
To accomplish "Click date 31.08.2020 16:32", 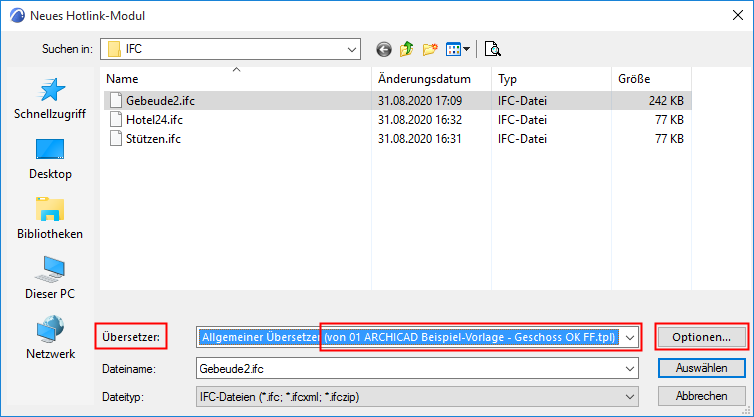I will [x=420, y=119].
